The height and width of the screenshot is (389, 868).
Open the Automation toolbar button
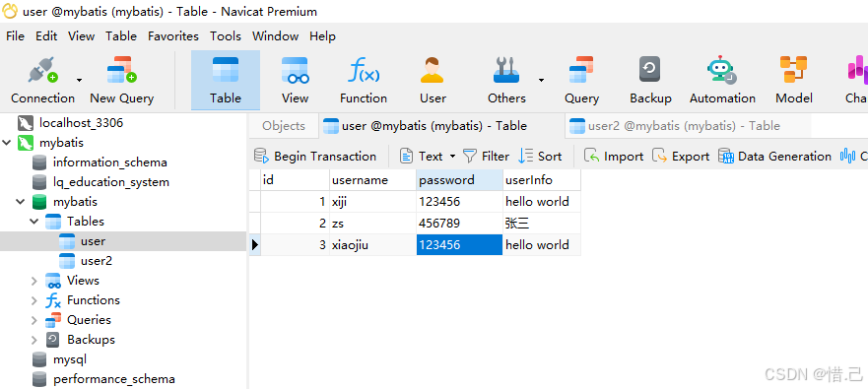pyautogui.click(x=722, y=80)
